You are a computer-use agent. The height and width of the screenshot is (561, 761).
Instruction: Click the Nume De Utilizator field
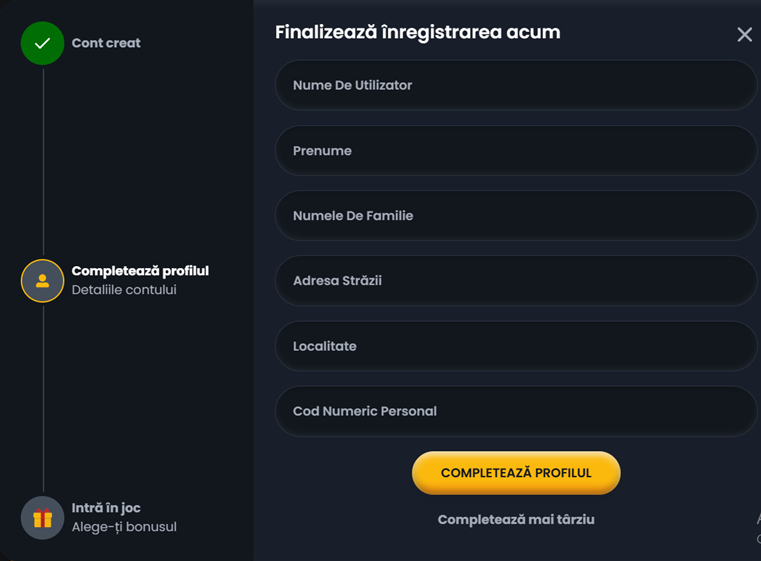click(x=515, y=85)
